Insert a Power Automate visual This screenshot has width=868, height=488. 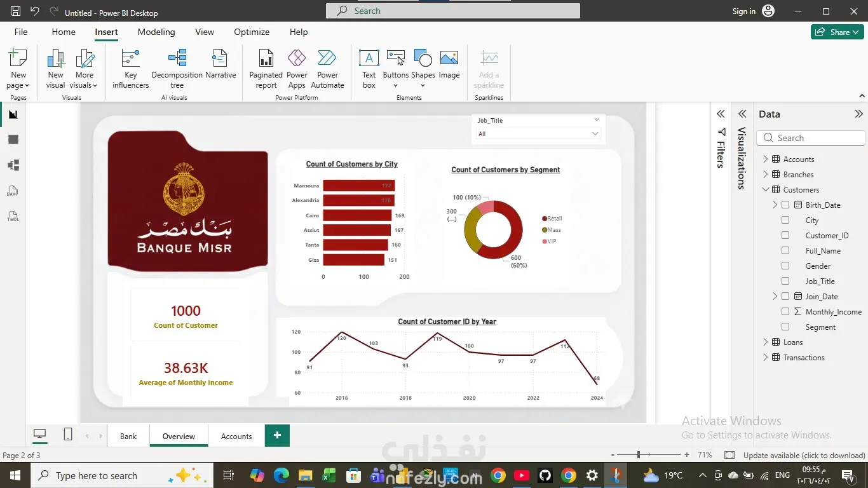327,69
